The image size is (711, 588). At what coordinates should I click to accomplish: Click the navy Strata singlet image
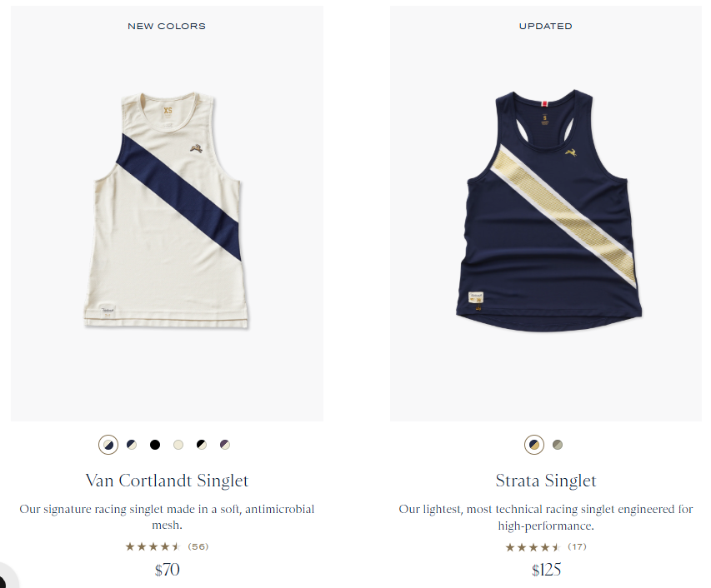tap(548, 211)
